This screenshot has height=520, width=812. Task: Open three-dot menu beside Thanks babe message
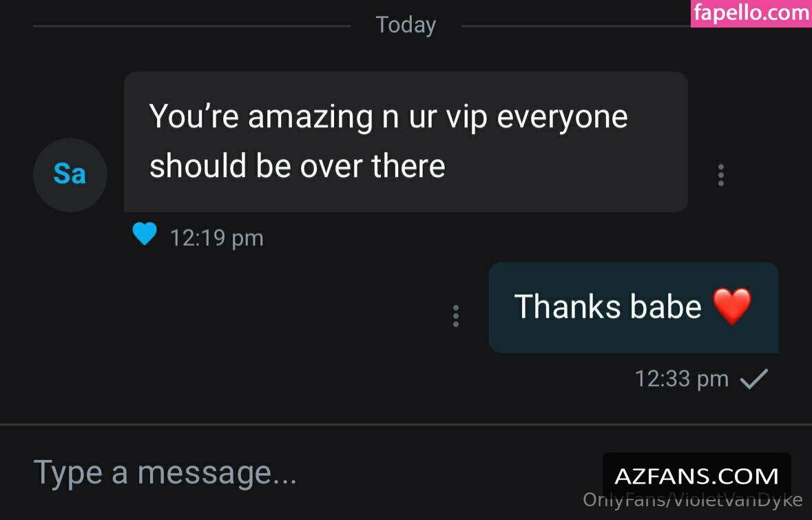pyautogui.click(x=456, y=315)
